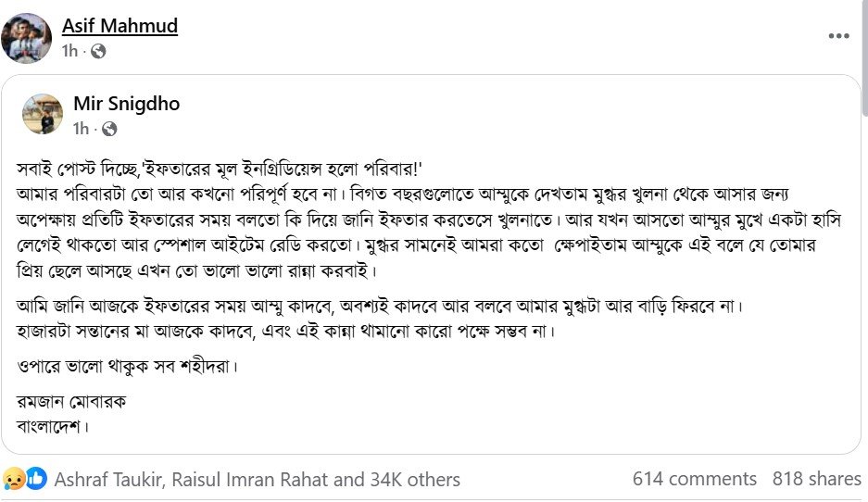The image size is (868, 502).
Task: View the 614 comments
Action: pos(694,479)
